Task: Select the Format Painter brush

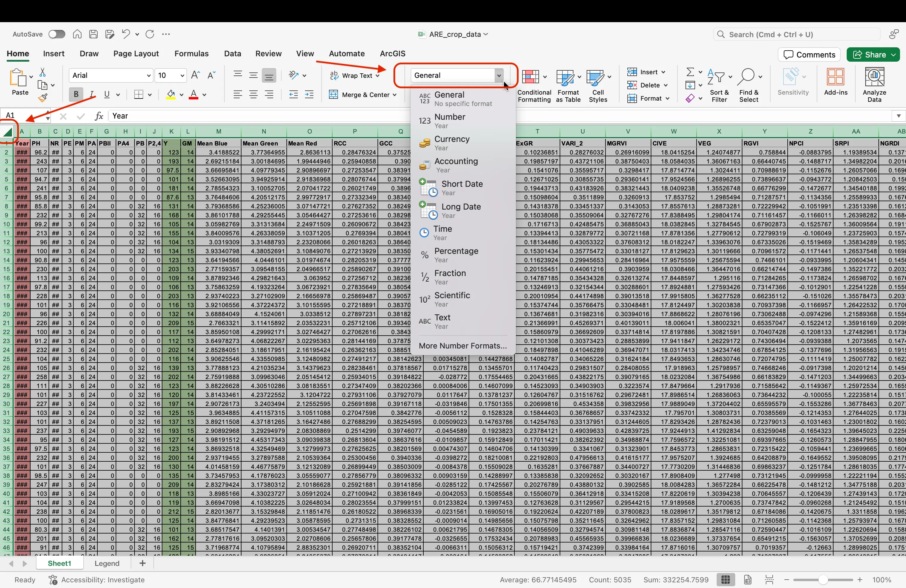Action: click(x=43, y=98)
